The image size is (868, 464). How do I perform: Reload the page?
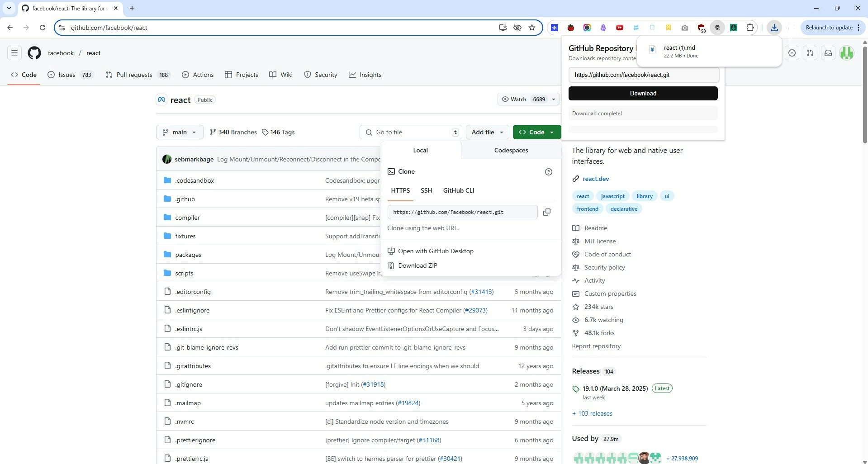(43, 28)
